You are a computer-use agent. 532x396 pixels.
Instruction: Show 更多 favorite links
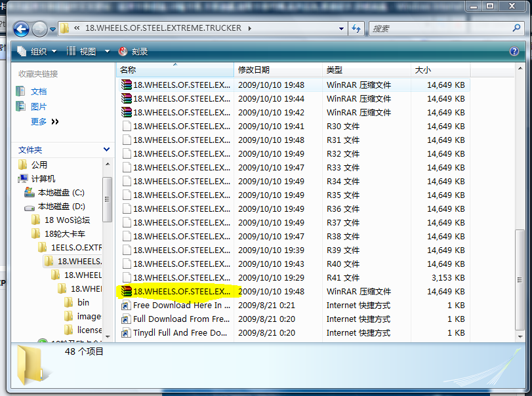[x=45, y=122]
